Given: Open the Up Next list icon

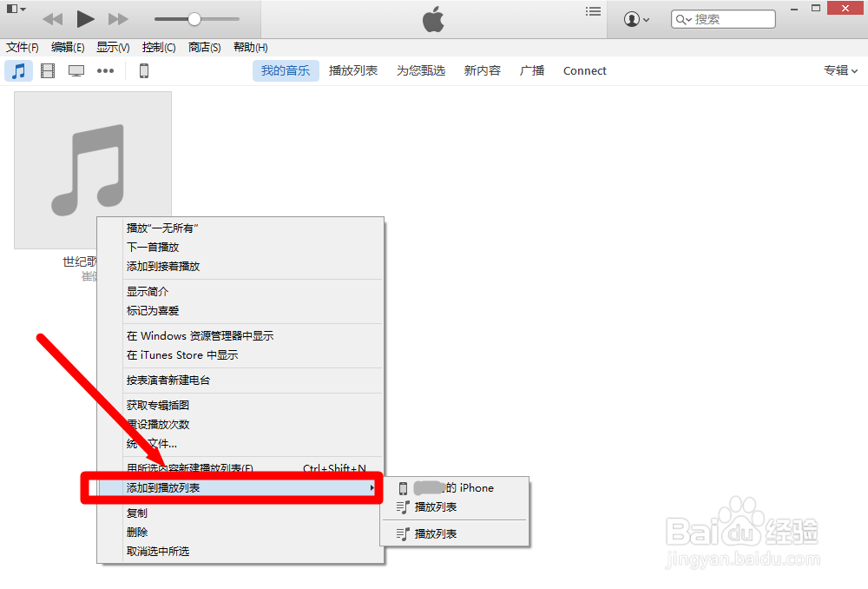Looking at the screenshot, I should [x=593, y=11].
